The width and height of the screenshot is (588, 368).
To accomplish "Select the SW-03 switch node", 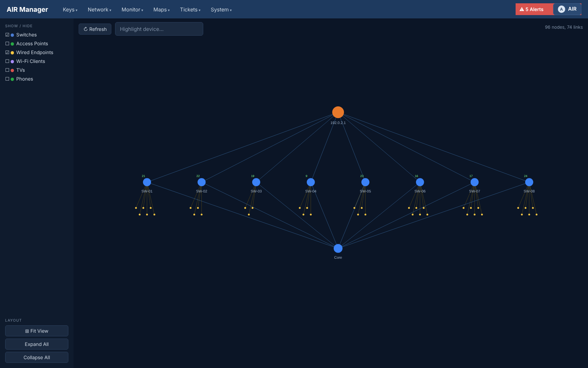I will (x=256, y=182).
